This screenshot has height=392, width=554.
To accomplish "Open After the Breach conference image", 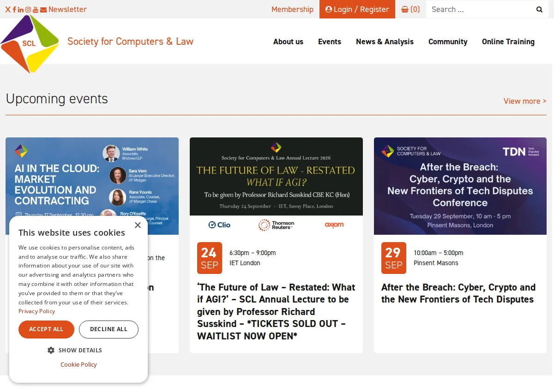I will point(460,186).
